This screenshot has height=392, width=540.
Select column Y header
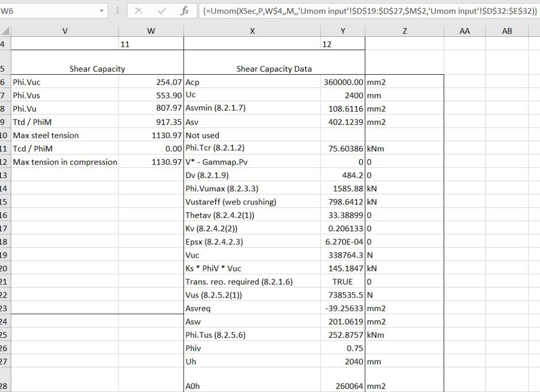pos(343,31)
